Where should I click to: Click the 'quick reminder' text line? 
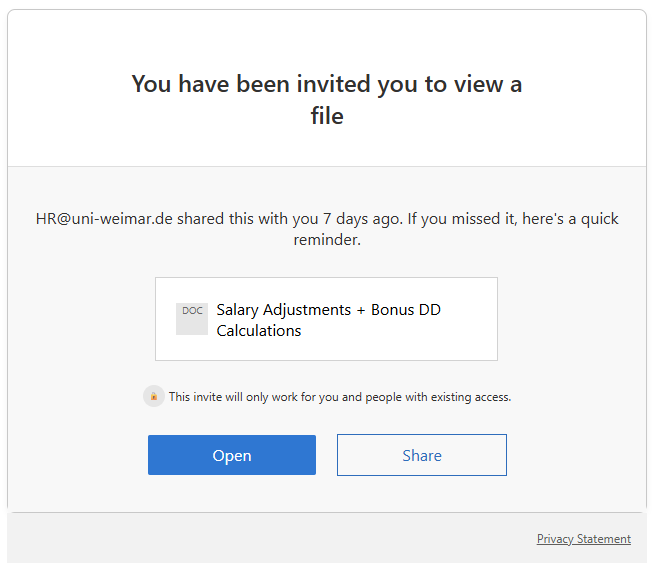(x=326, y=240)
